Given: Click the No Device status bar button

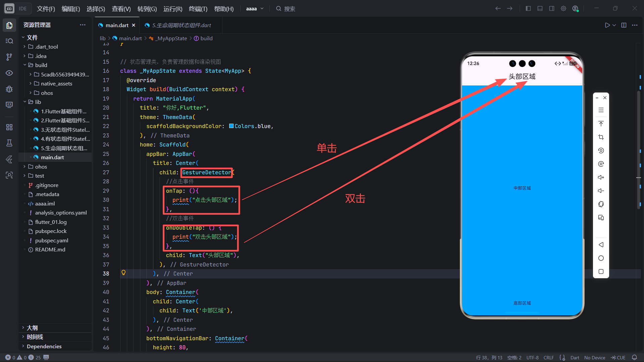Looking at the screenshot, I should pos(594,357).
